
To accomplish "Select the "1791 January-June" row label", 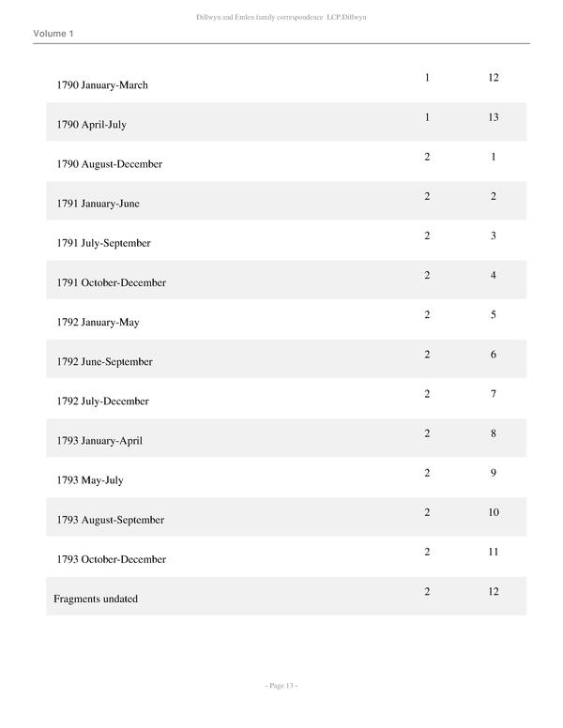I will [x=98, y=204].
